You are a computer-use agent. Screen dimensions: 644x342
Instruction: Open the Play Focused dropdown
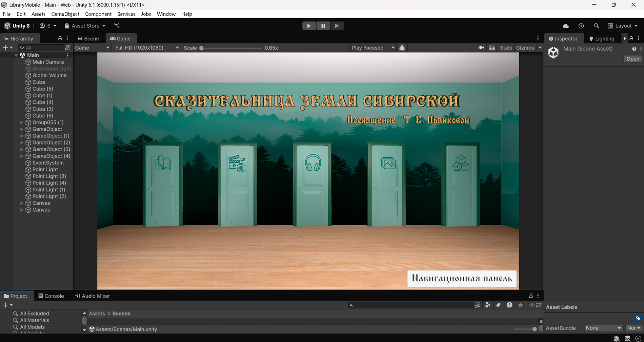pyautogui.click(x=373, y=48)
